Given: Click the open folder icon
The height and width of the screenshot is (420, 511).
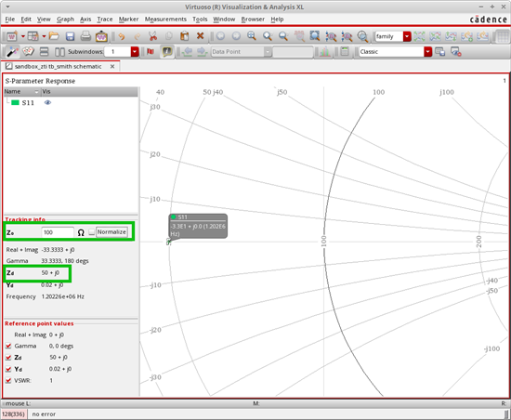Looking at the screenshot, I should point(54,36).
